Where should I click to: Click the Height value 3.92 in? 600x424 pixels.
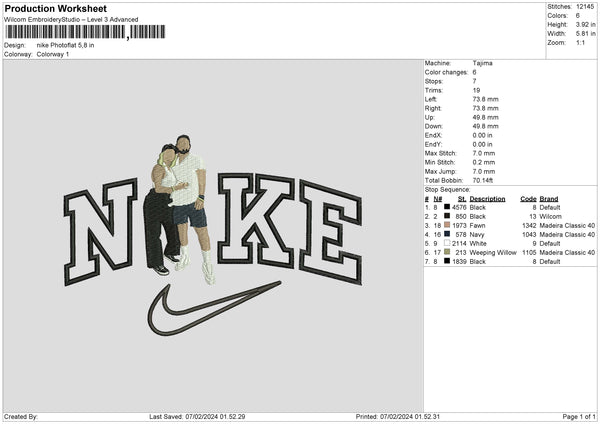[585, 24]
